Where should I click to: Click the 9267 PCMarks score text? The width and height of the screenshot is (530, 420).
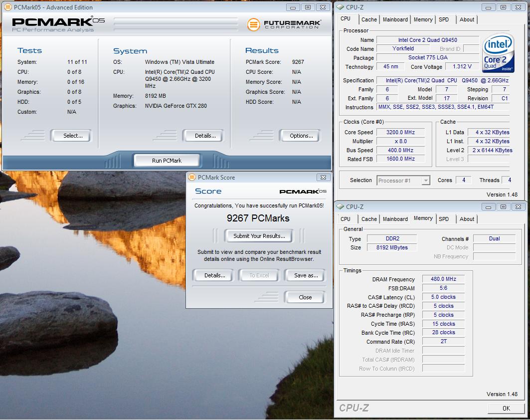pos(258,218)
